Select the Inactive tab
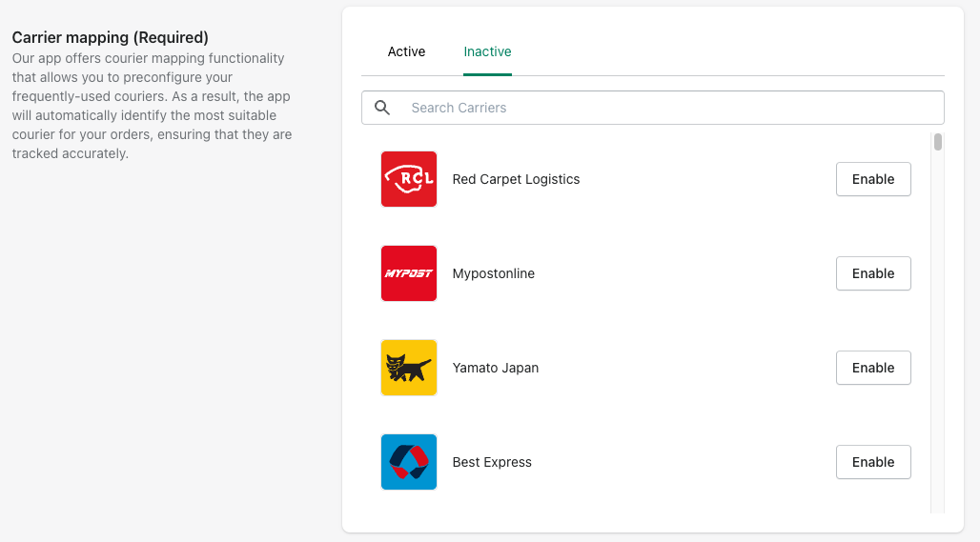Image resolution: width=980 pixels, height=542 pixels. tap(487, 51)
